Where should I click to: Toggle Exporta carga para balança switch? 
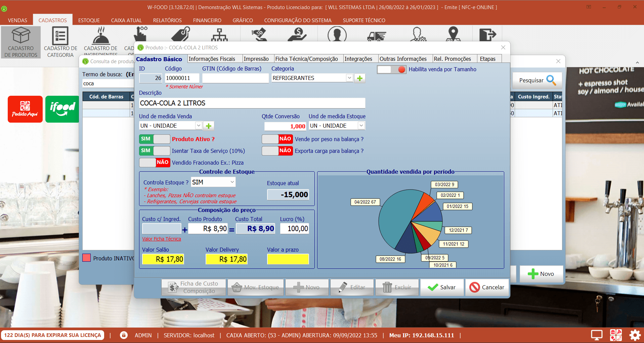click(x=277, y=151)
